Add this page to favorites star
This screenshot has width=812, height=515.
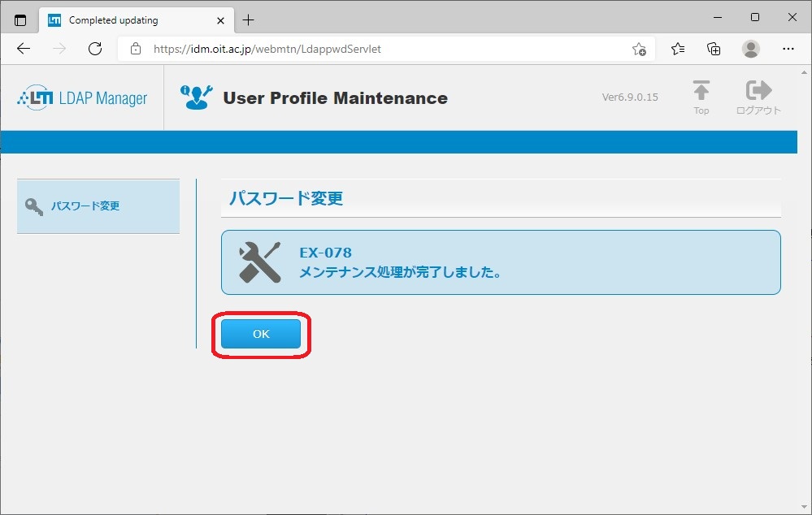pos(639,49)
